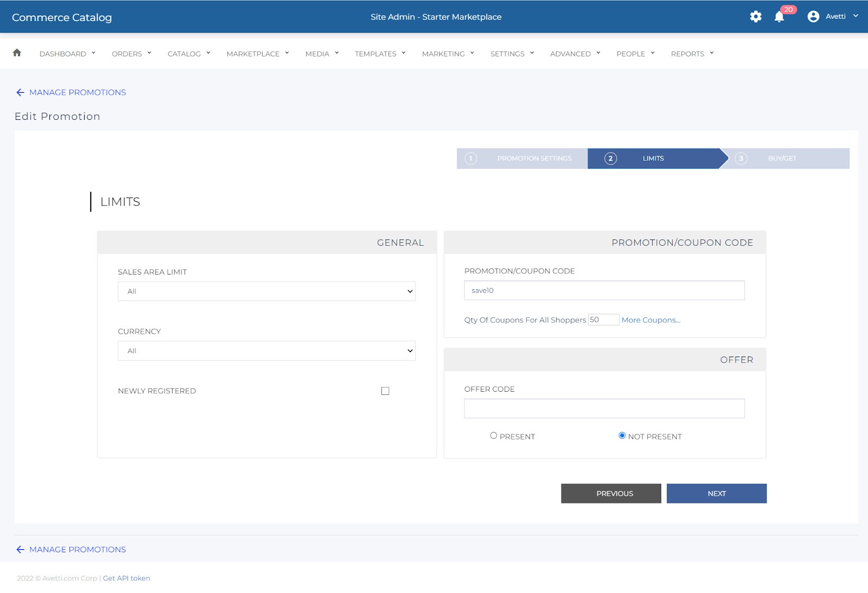Screen dimensions: 868x593
Task: Expand the Dashboard menu
Action: [x=67, y=54]
